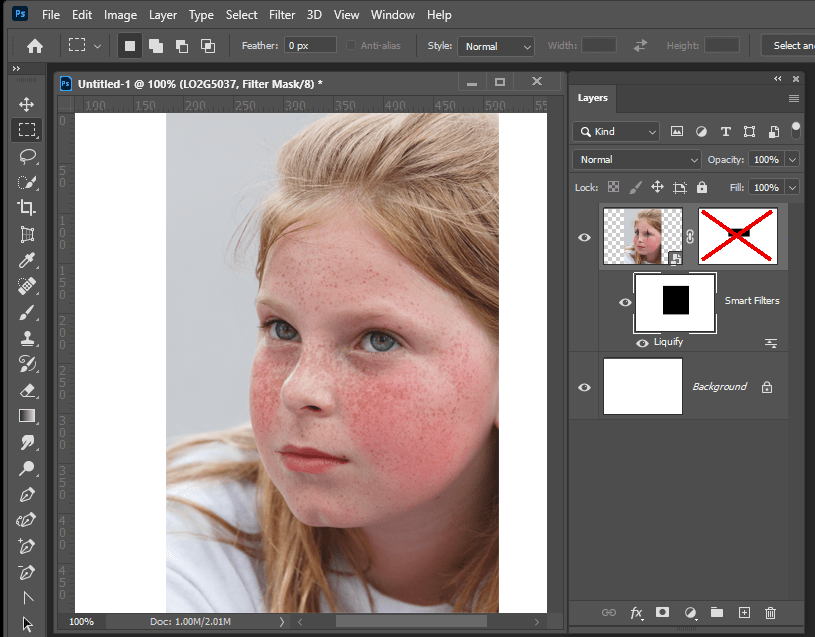The image size is (815, 637).
Task: Select the Eyedropper tool
Action: [x=26, y=260]
